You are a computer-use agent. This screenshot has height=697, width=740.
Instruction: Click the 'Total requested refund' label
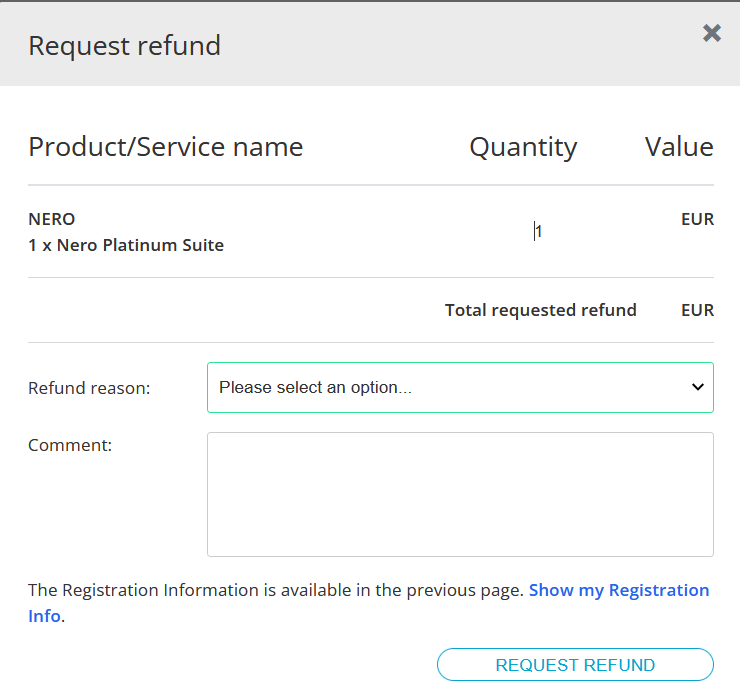coord(541,310)
